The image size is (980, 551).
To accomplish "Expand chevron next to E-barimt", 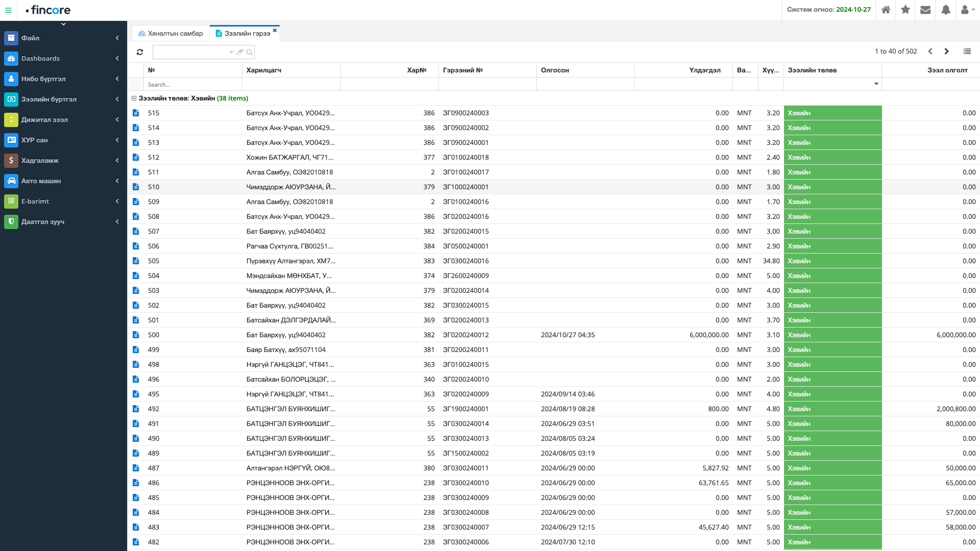I will coord(117,201).
